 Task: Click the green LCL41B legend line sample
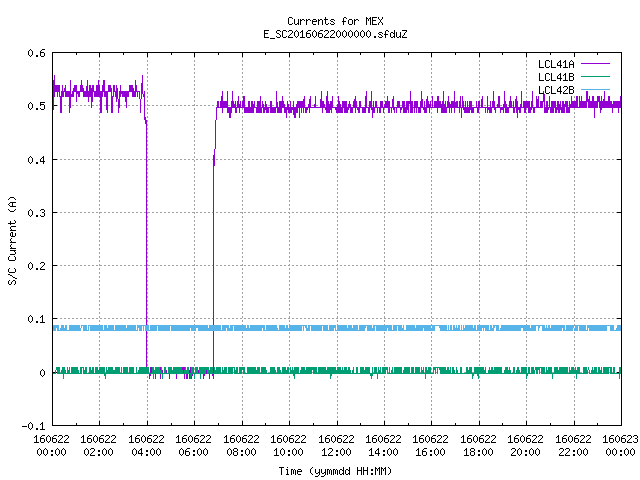point(596,76)
